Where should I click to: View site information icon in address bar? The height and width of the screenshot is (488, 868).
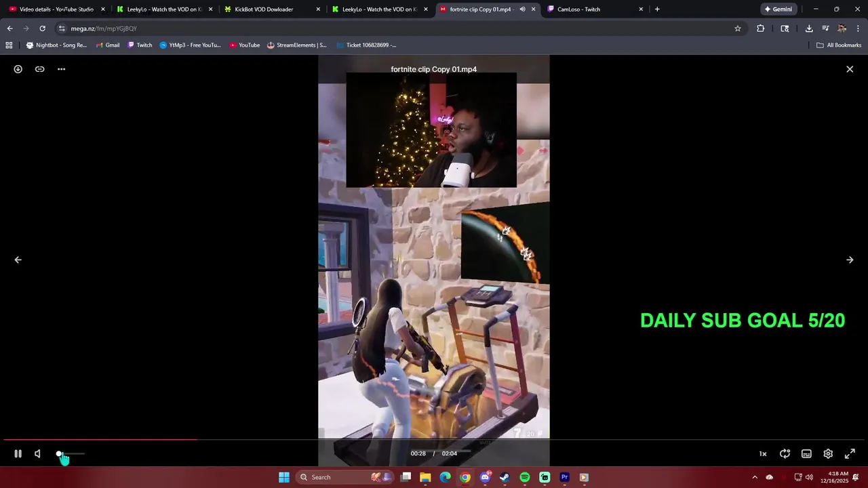pos(62,28)
